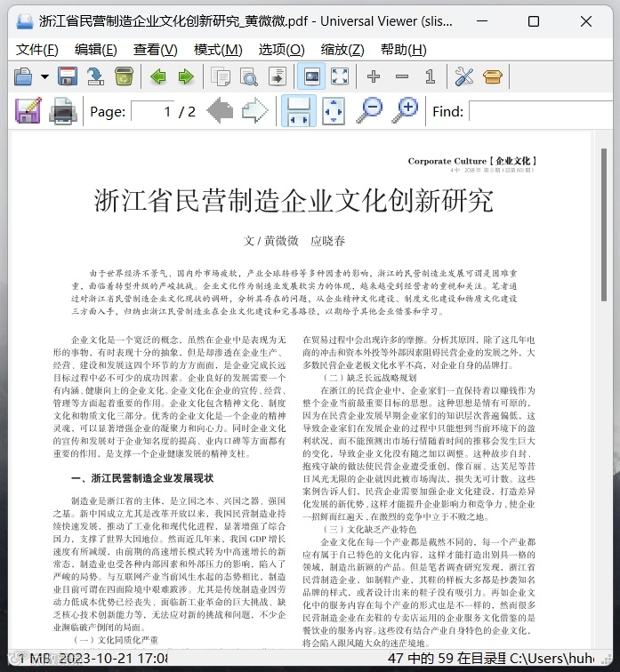Click the save floppy disk icon
The height and width of the screenshot is (672, 620).
[68, 76]
